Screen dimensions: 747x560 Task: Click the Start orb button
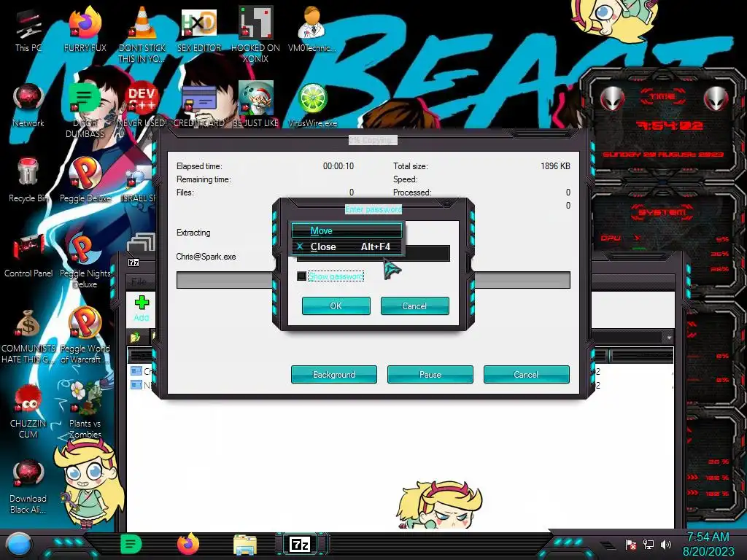tap(19, 545)
